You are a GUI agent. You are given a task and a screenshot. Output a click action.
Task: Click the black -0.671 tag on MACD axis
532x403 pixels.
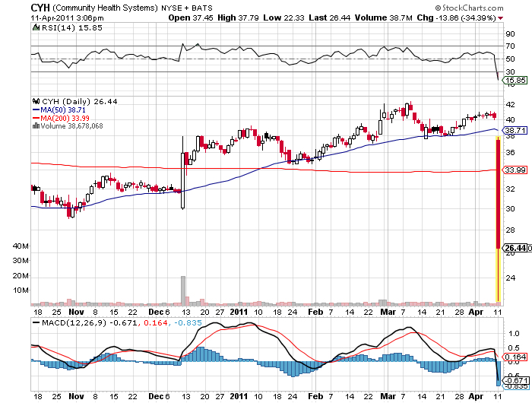515,381
